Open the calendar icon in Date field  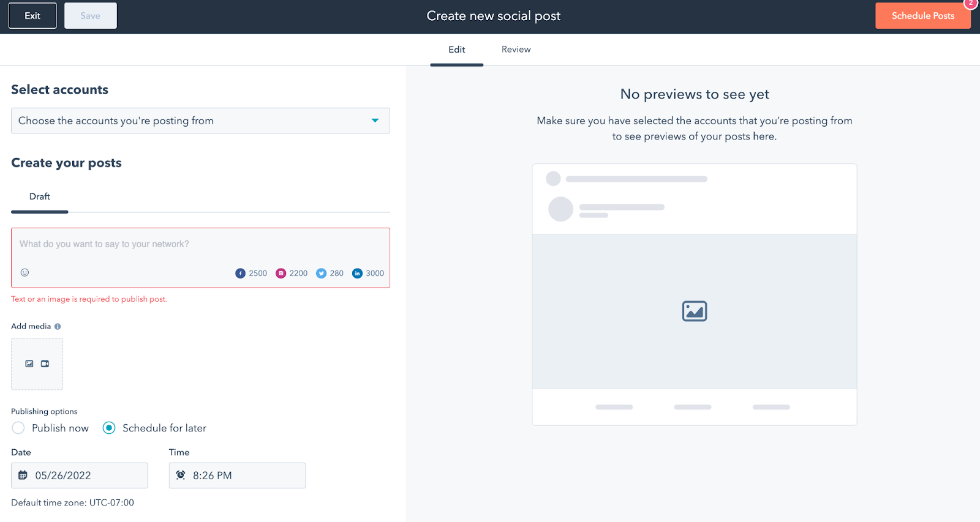click(x=23, y=475)
